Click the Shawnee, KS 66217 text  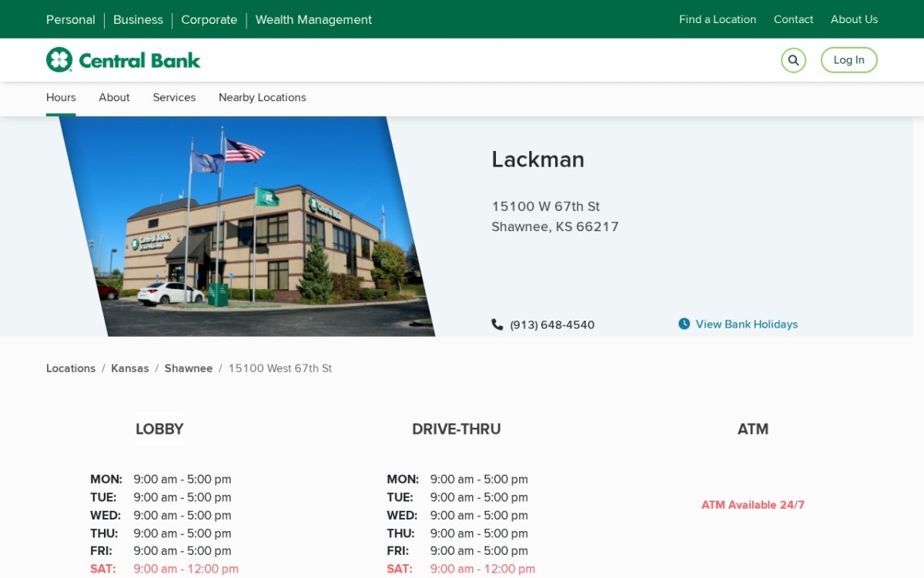pos(555,227)
